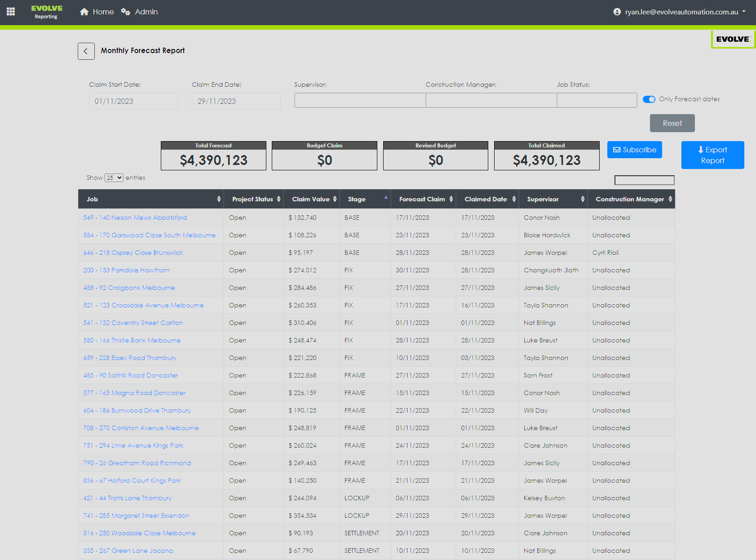Click the user account avatar icon
This screenshot has width=756, height=560.
(617, 12)
